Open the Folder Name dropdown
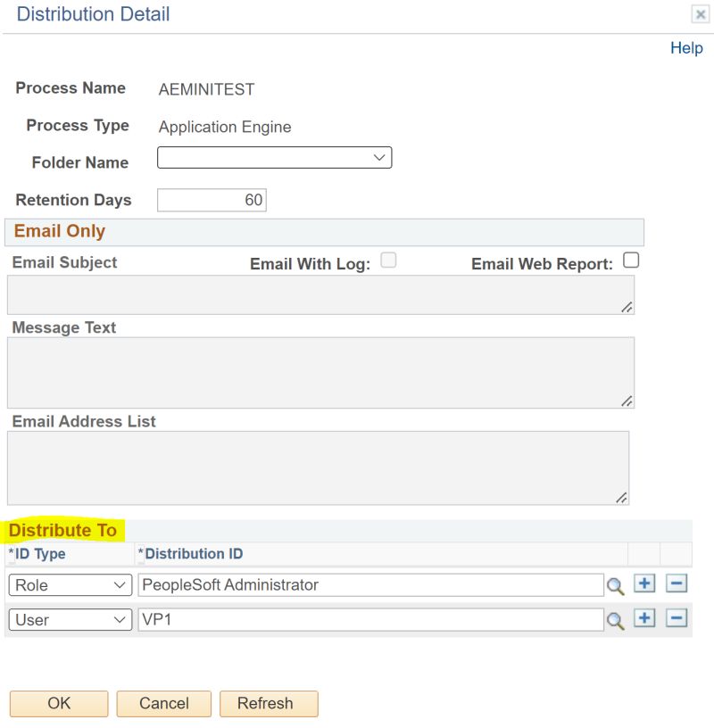This screenshot has width=714, height=728. point(379,157)
